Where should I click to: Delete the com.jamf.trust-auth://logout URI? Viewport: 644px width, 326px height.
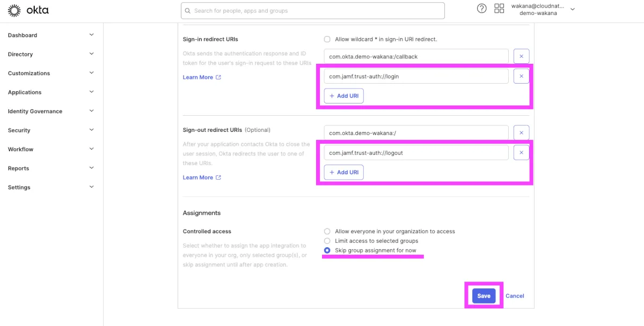(521, 153)
